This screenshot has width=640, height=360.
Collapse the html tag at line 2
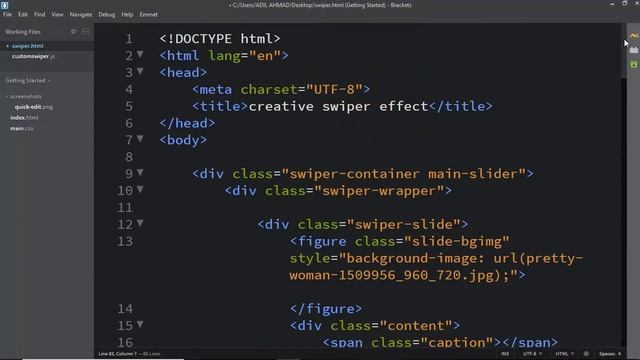pyautogui.click(x=140, y=54)
